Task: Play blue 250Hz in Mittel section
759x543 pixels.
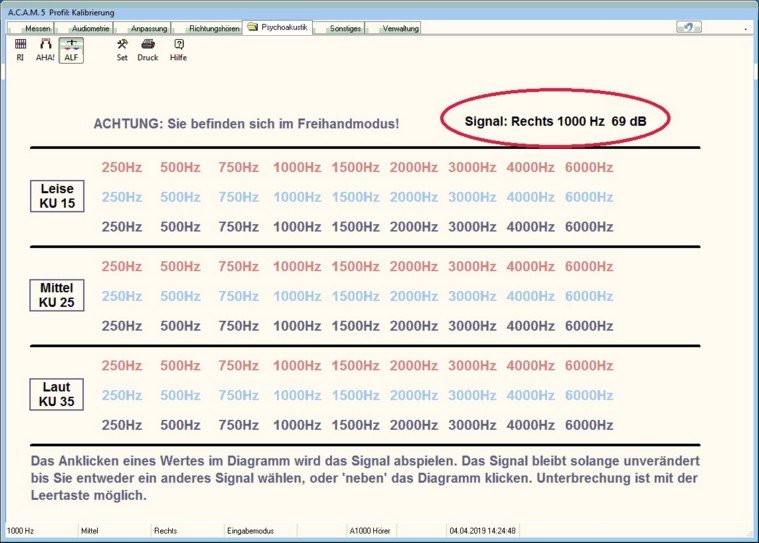Action: point(121,296)
